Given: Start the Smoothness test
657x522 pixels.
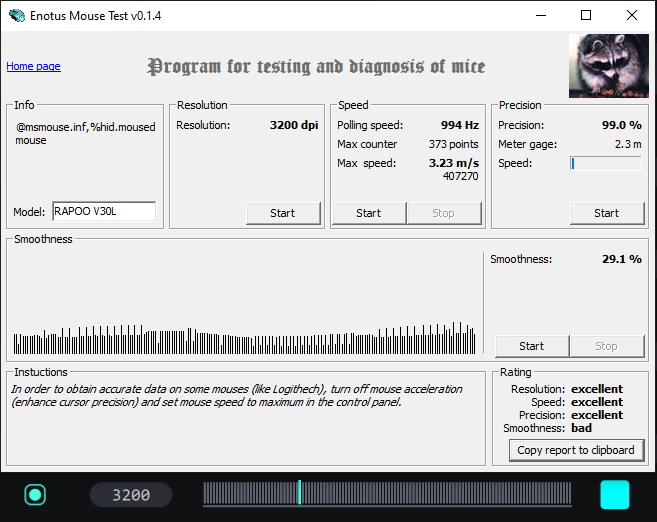Looking at the screenshot, I should [x=531, y=346].
